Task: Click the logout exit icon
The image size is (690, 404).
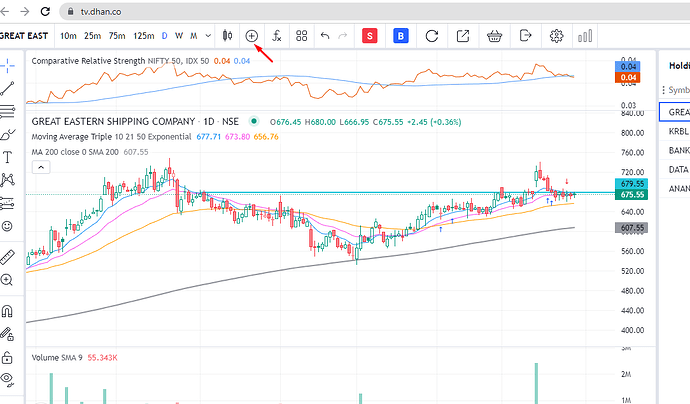Action: (x=525, y=35)
